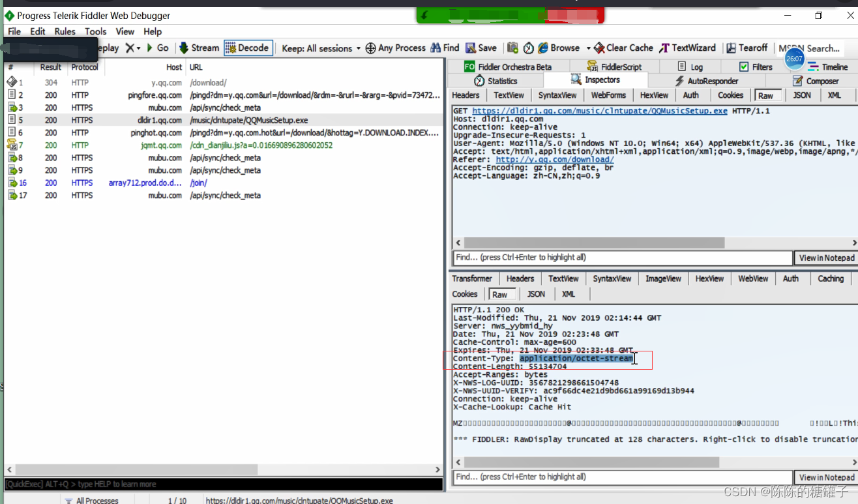This screenshot has height=504, width=858.
Task: Click the camera screenshot icon
Action: (x=512, y=48)
